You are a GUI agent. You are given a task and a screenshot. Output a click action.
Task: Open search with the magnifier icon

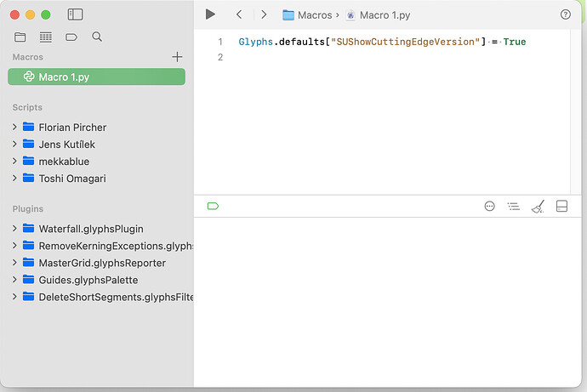coord(97,37)
